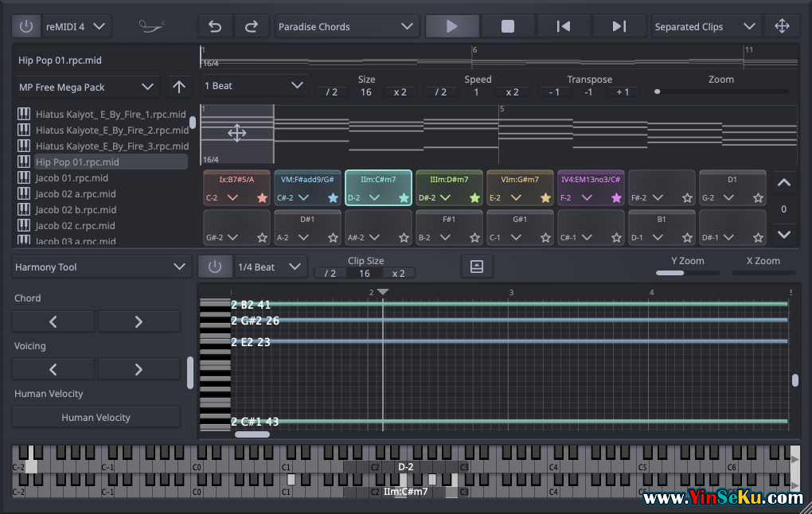Click the up-arrow folder navigation icon
This screenshot has width=812, height=514.
179,87
